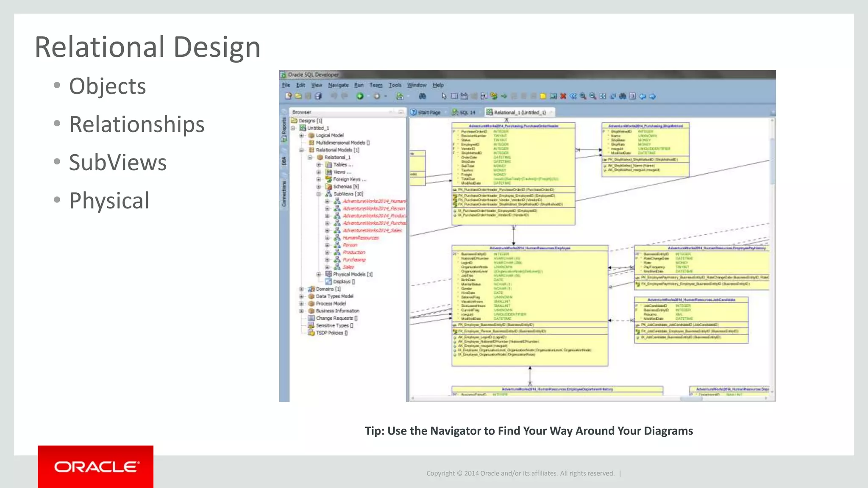Click the SQL Developer connections icon in toolbar
Image resolution: width=868 pixels, height=488 pixels.
[x=400, y=96]
